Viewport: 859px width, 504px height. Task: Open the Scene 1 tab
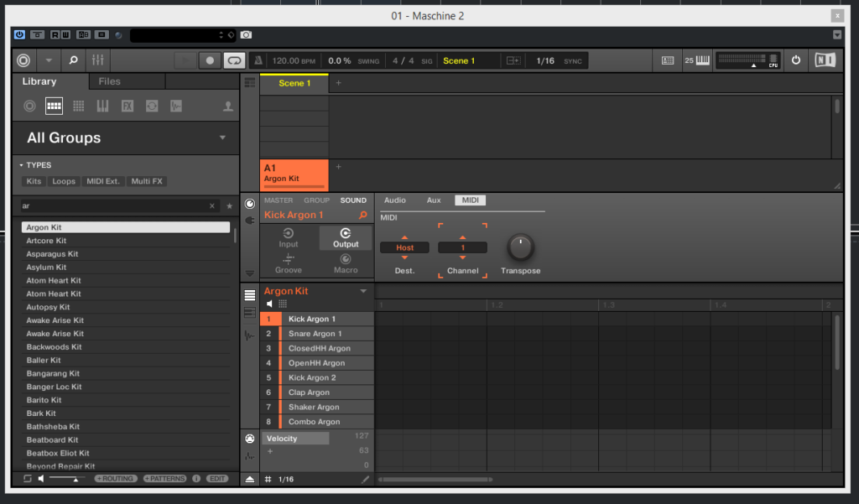coord(294,83)
